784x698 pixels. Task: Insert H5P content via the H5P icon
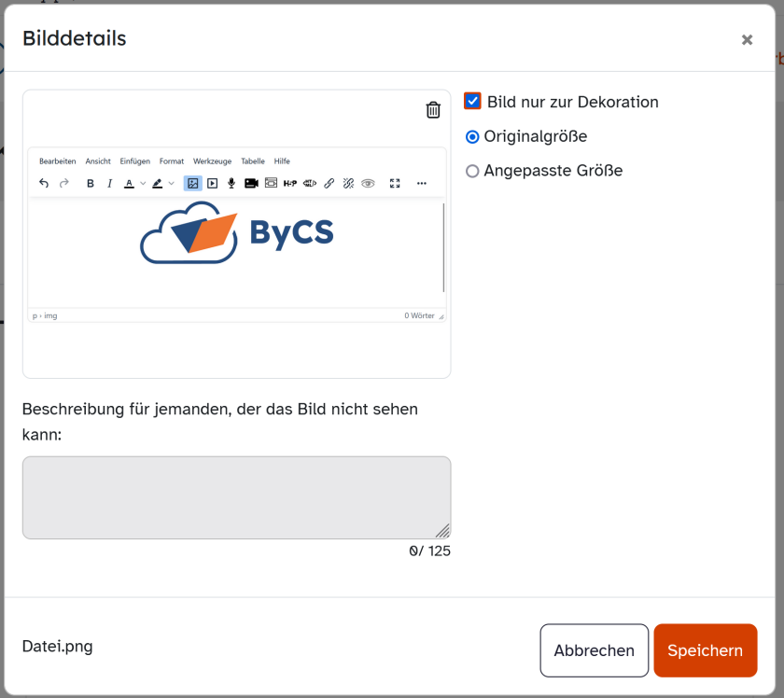(289, 183)
